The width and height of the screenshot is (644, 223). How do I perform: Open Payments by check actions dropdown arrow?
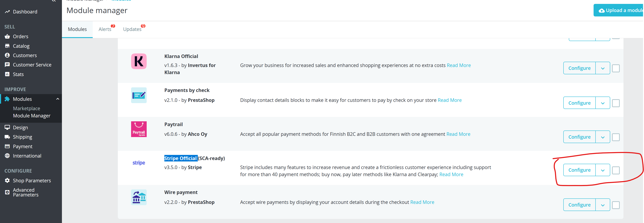point(603,103)
